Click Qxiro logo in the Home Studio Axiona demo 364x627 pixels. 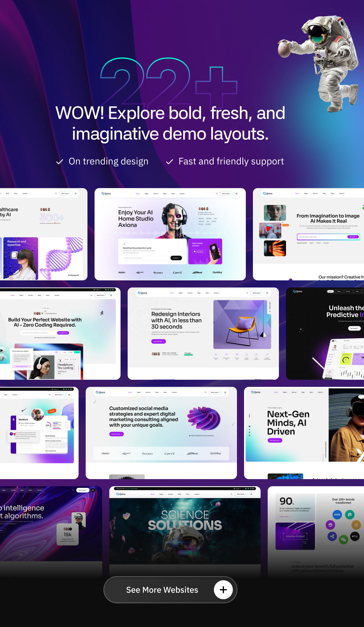click(x=106, y=194)
